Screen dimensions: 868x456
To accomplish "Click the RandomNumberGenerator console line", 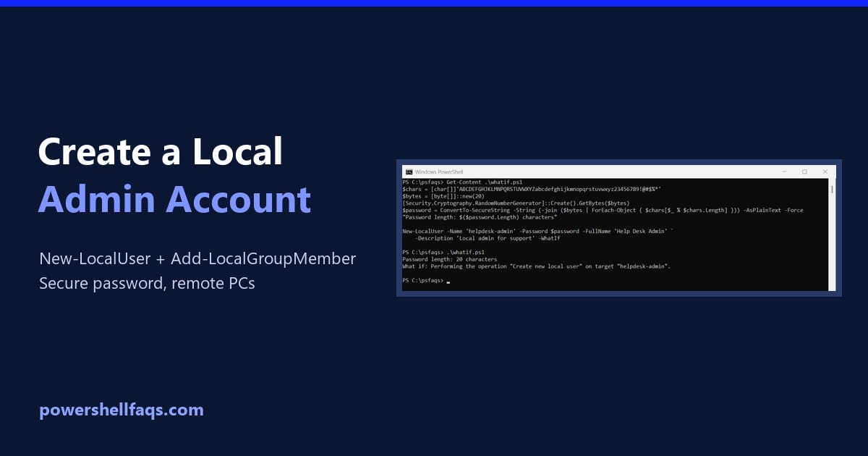I will coord(516,203).
